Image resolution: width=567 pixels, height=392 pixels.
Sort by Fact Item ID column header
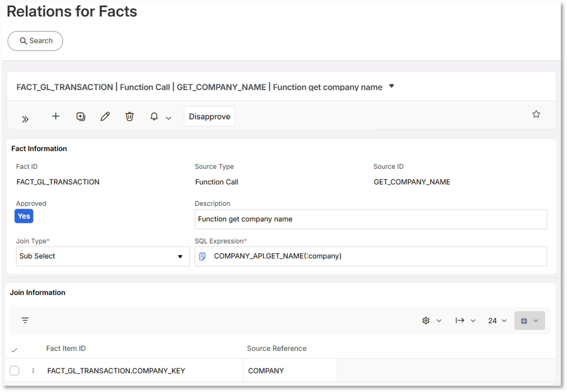(66, 348)
